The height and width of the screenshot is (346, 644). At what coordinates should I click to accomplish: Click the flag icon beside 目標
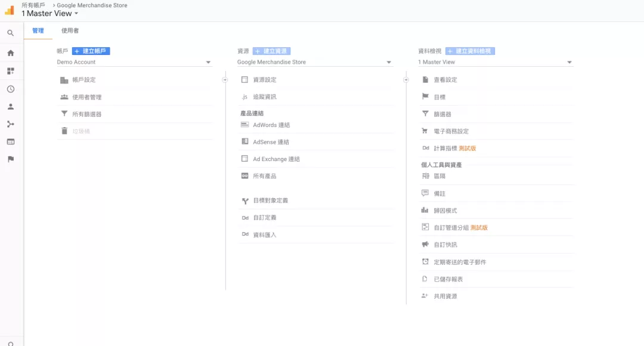pos(426,97)
